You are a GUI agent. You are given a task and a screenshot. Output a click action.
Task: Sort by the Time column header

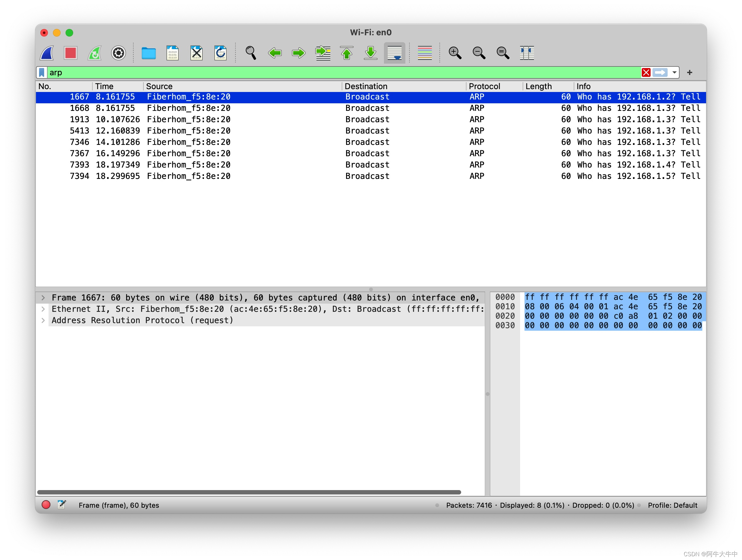point(118,86)
